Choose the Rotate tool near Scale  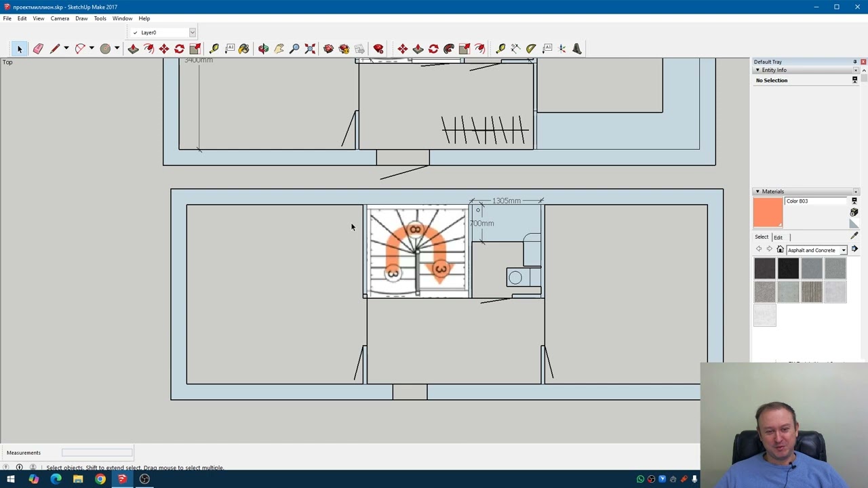coord(180,49)
